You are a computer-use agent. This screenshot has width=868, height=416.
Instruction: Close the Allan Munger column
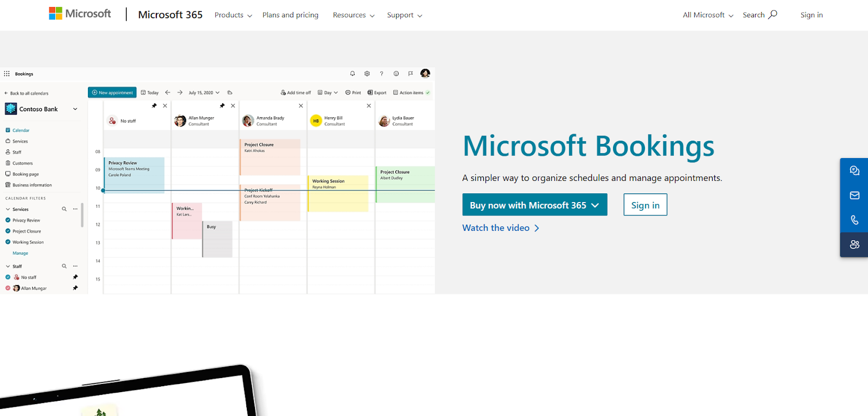[233, 106]
